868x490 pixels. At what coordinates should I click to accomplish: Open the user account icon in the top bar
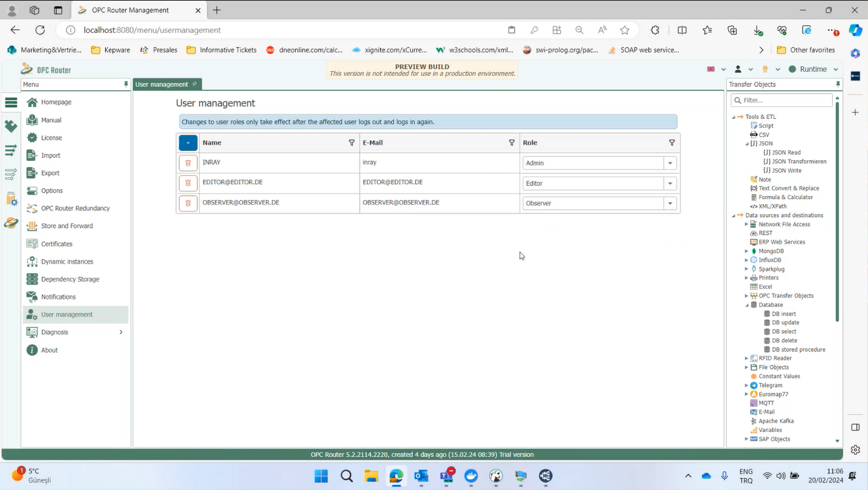[737, 69]
